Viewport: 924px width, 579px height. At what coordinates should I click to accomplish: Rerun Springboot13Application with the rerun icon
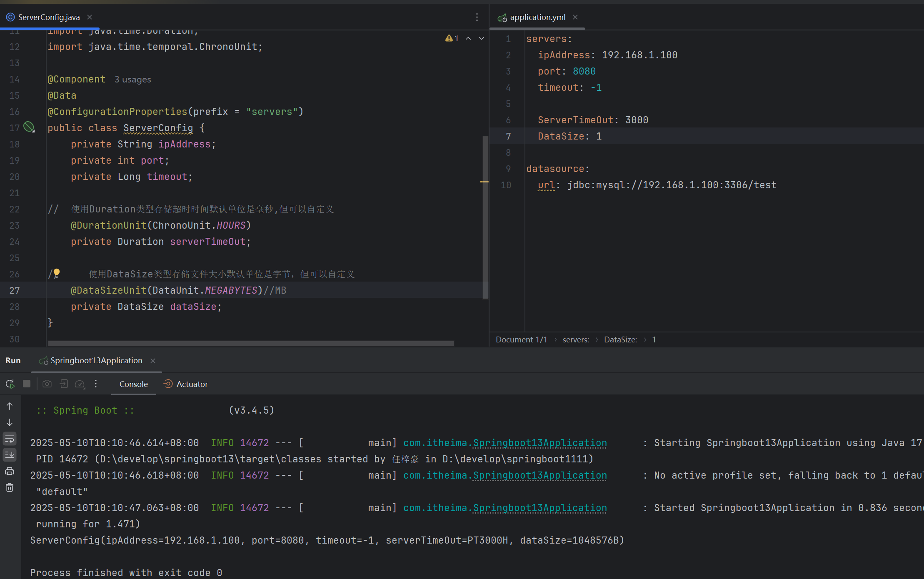(10, 384)
